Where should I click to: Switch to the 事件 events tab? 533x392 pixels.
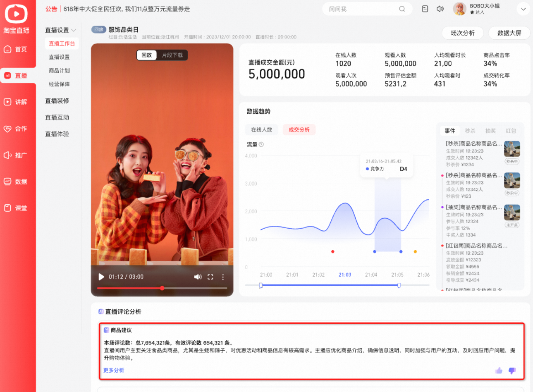pyautogui.click(x=450, y=131)
